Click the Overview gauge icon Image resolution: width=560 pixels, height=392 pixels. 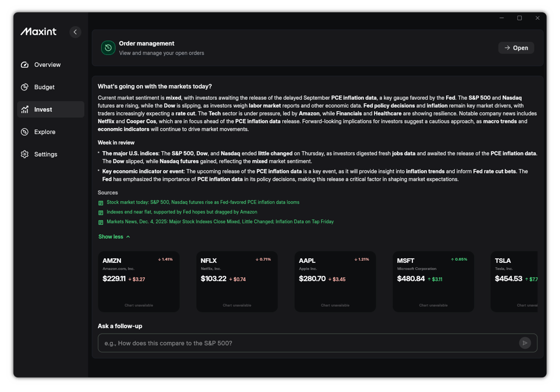[x=25, y=65]
